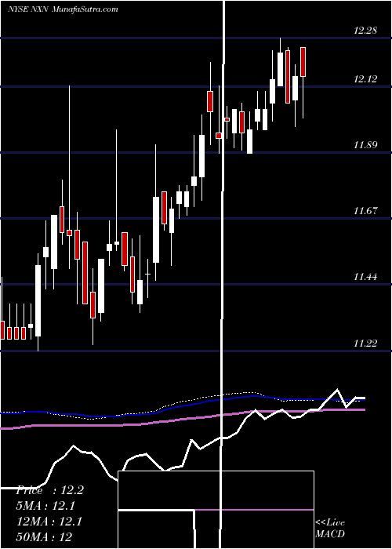This screenshot has height=549, width=392.
Task: Click the 11.44 price axis label
Action: [x=365, y=278]
